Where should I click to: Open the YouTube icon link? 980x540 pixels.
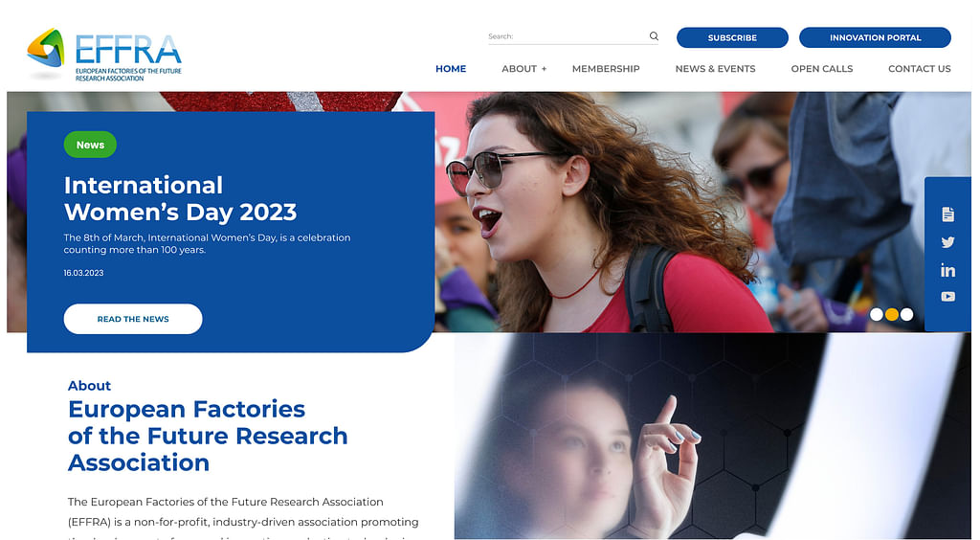coord(948,296)
